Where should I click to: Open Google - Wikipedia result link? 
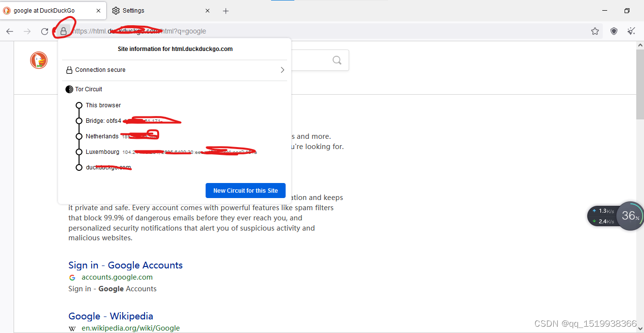(111, 316)
